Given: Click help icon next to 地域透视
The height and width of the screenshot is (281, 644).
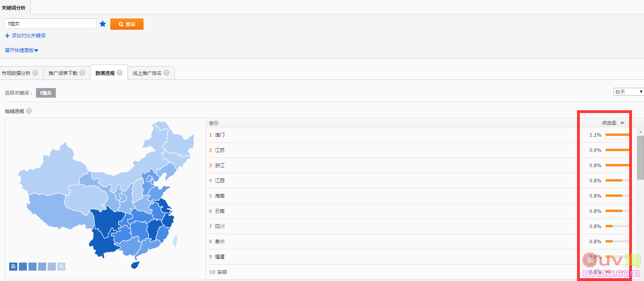Looking at the screenshot, I should point(29,111).
